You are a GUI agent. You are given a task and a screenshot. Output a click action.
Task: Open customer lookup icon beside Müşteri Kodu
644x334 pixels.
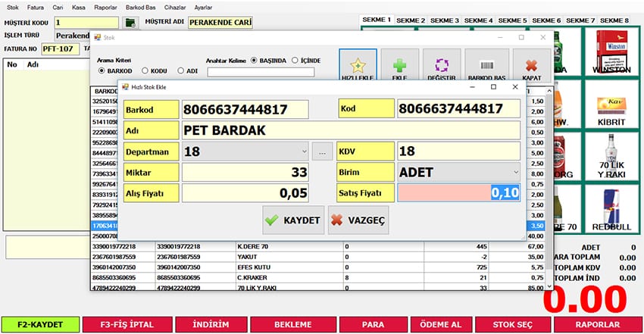click(130, 23)
